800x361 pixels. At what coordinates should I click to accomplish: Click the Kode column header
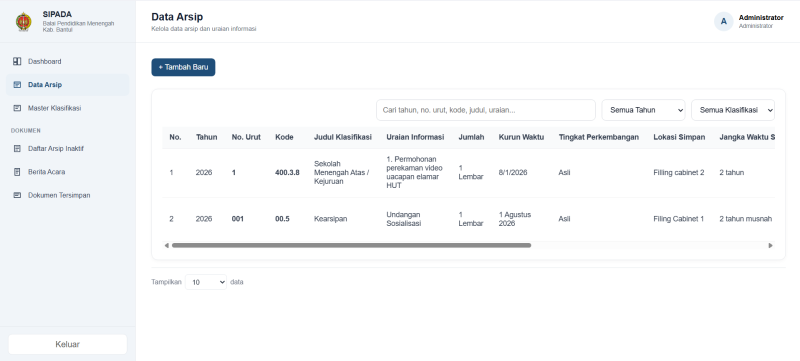[x=284, y=137]
